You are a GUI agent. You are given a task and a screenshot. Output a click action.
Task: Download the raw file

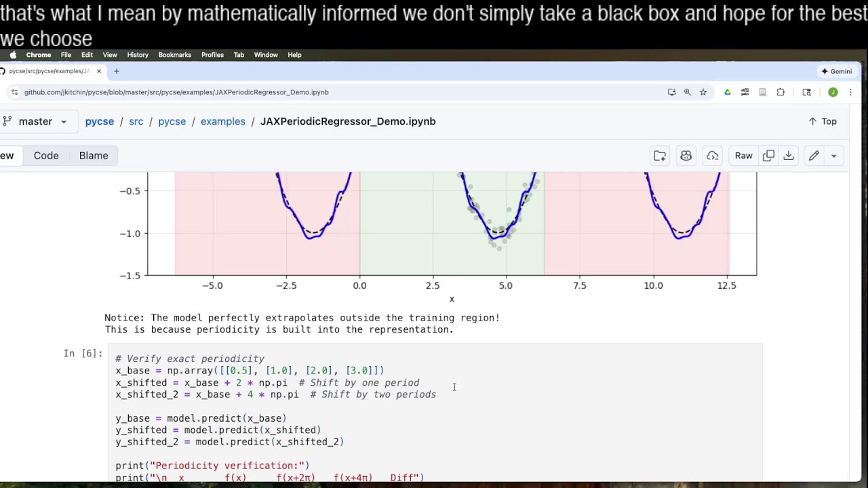[x=789, y=156]
